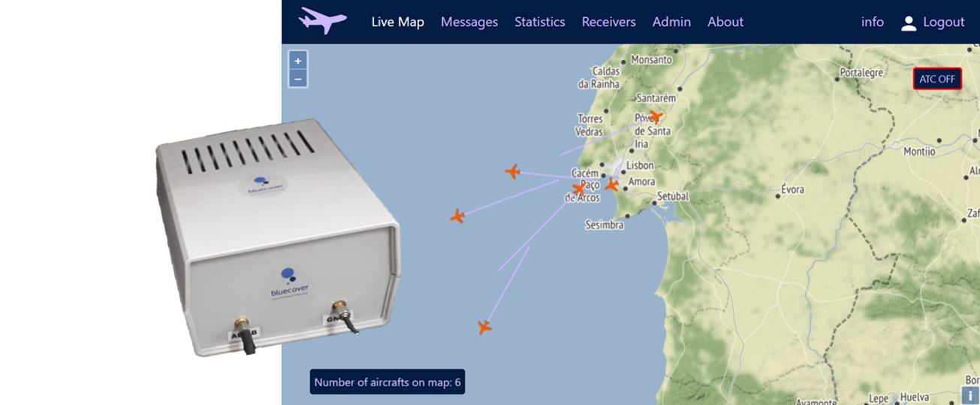This screenshot has width=980, height=405.
Task: Click the Logout link
Action: pos(944,22)
